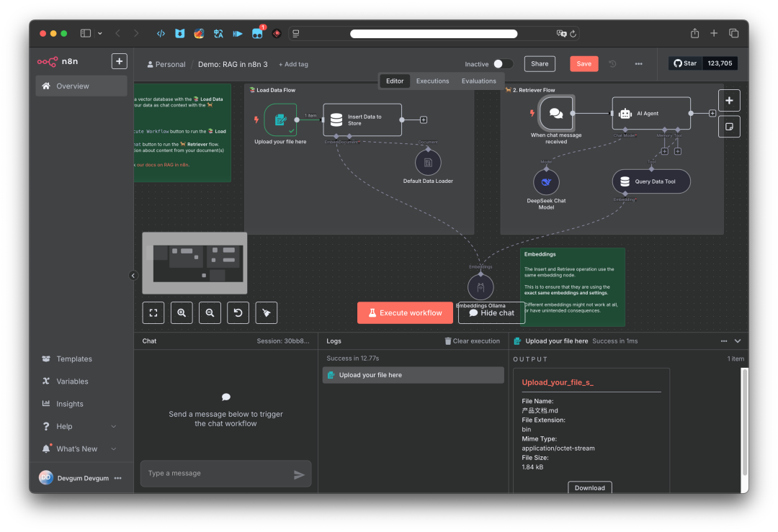Click the Safari share icon
778x532 pixels.
coord(694,33)
